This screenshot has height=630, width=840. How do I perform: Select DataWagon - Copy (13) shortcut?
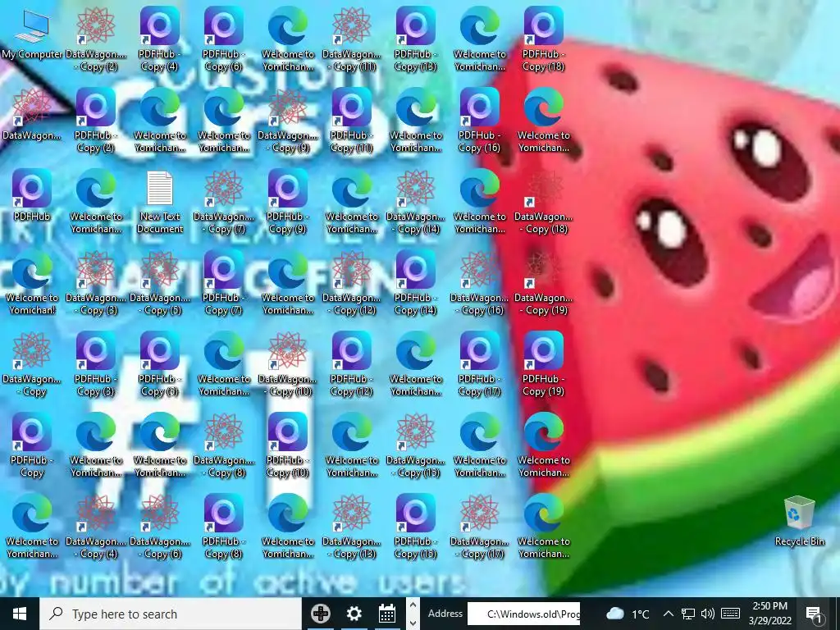tap(352, 527)
